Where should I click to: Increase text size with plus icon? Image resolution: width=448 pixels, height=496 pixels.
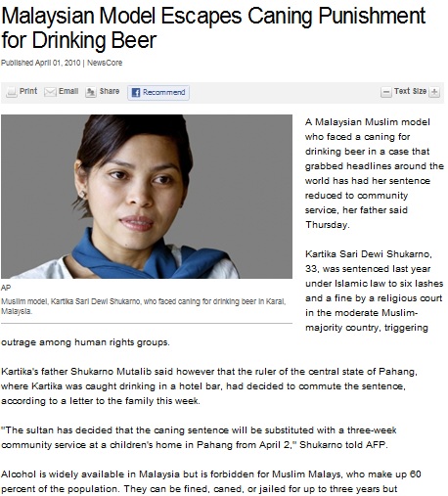pyautogui.click(x=434, y=92)
